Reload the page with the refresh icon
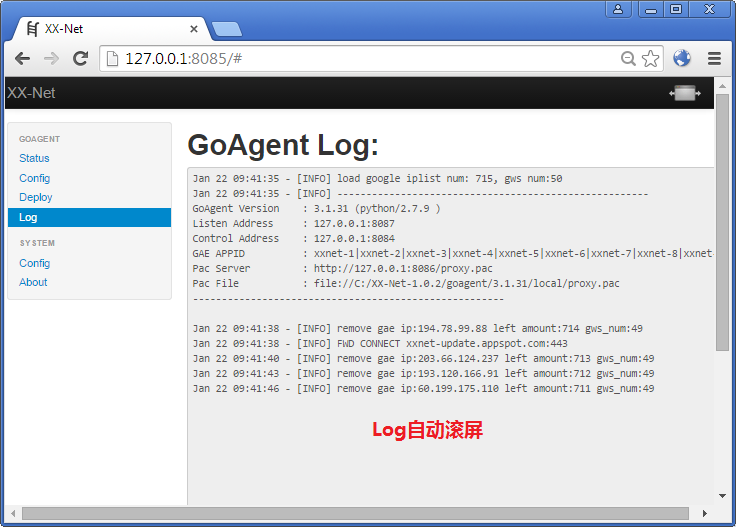The image size is (736, 527). [81, 58]
